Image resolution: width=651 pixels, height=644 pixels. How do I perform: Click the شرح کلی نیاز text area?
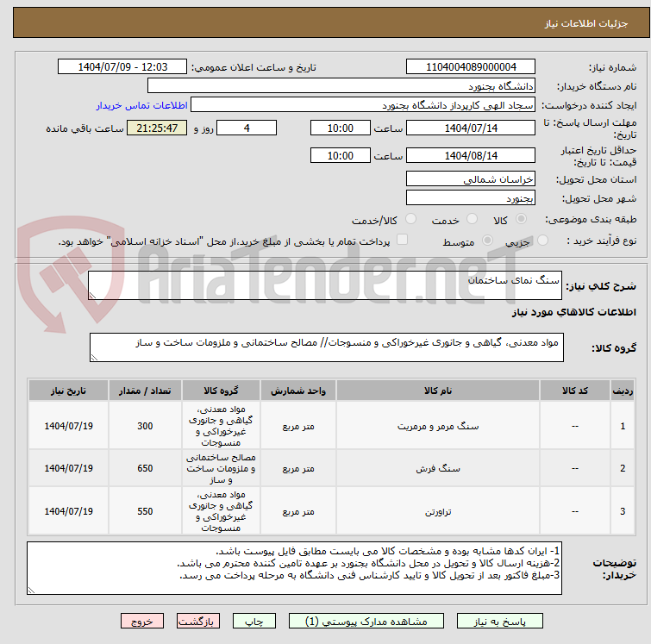pyautogui.click(x=325, y=285)
